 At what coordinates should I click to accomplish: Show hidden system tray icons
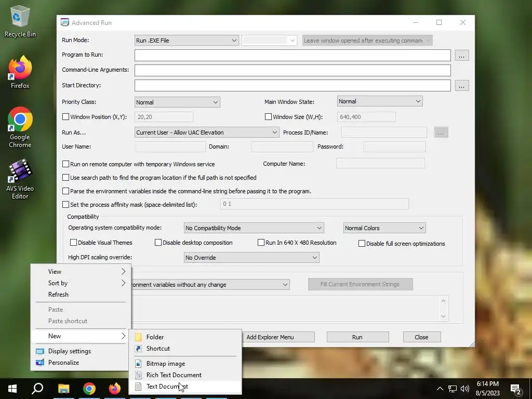click(x=440, y=389)
